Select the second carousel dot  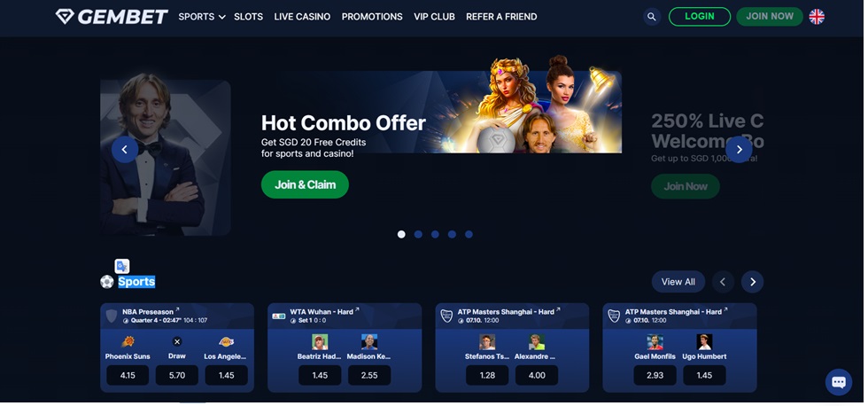418,234
